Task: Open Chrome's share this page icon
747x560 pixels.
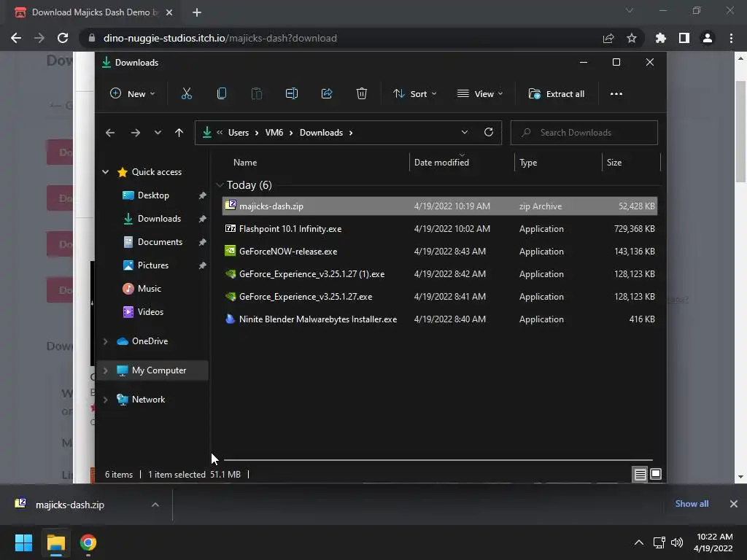Action: coord(608,38)
